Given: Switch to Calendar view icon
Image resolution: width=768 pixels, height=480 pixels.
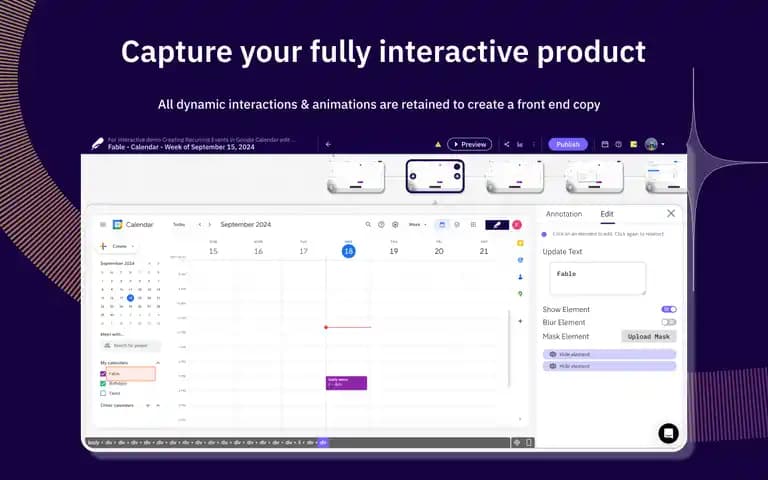Looking at the screenshot, I should (442, 224).
